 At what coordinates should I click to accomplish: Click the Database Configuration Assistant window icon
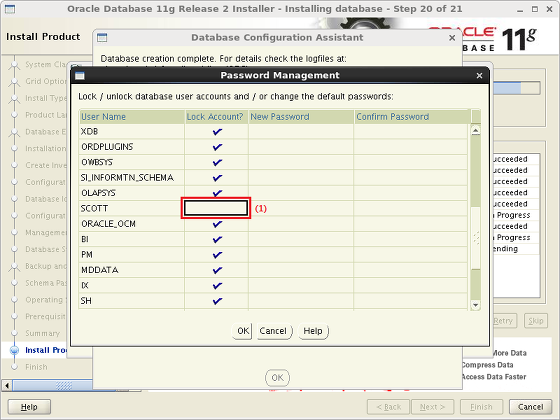pos(102,38)
